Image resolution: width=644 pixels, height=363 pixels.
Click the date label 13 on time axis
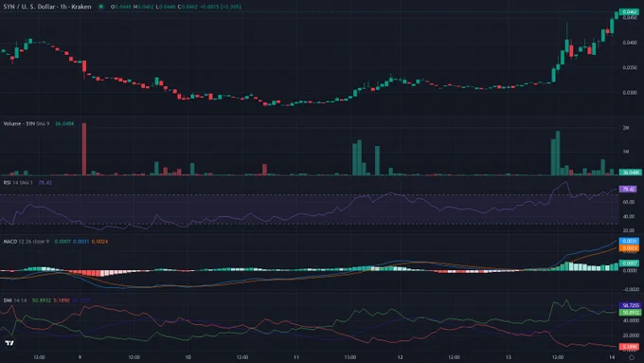coord(508,357)
